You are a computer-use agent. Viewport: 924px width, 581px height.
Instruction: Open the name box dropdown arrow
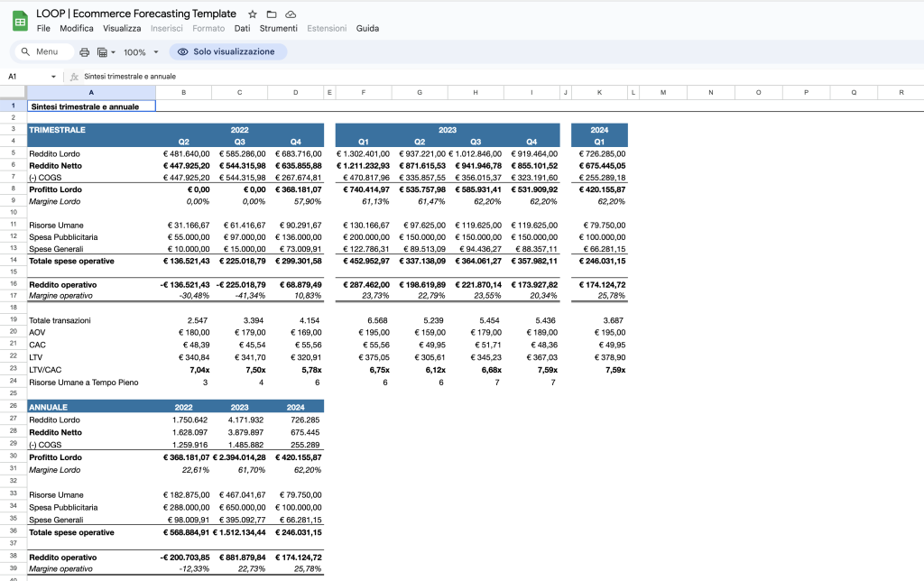click(x=53, y=77)
